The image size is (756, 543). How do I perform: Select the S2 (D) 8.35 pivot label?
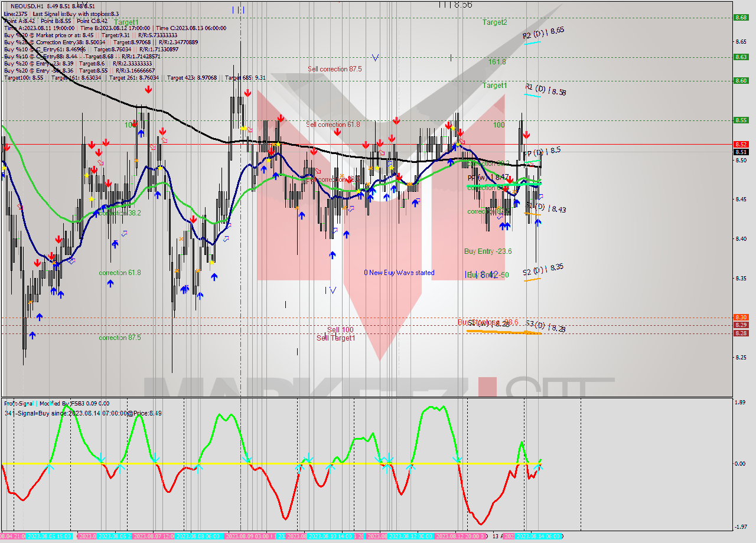coord(543,270)
